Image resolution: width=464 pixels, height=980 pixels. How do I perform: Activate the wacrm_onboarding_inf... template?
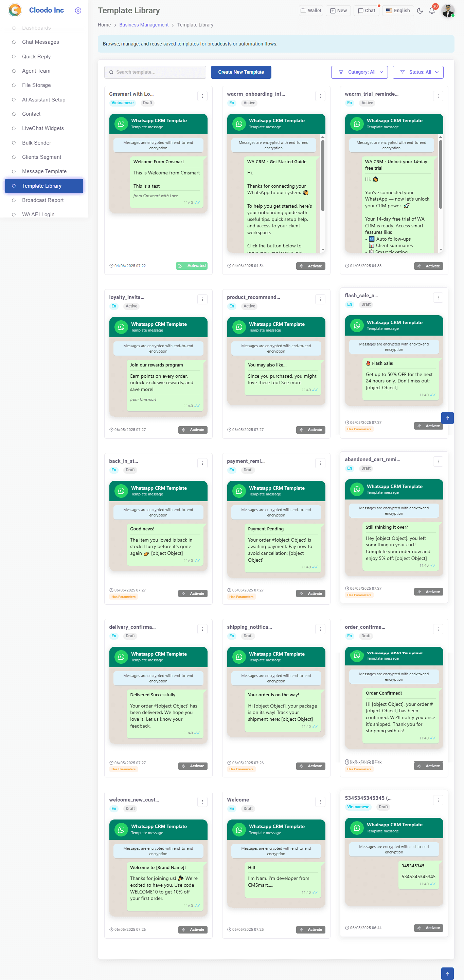click(x=310, y=266)
